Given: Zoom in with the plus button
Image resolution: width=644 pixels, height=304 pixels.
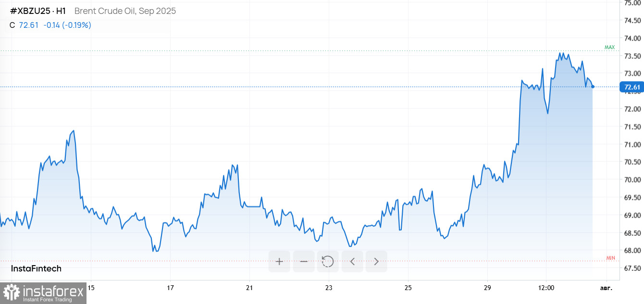Looking at the screenshot, I should pyautogui.click(x=279, y=261).
